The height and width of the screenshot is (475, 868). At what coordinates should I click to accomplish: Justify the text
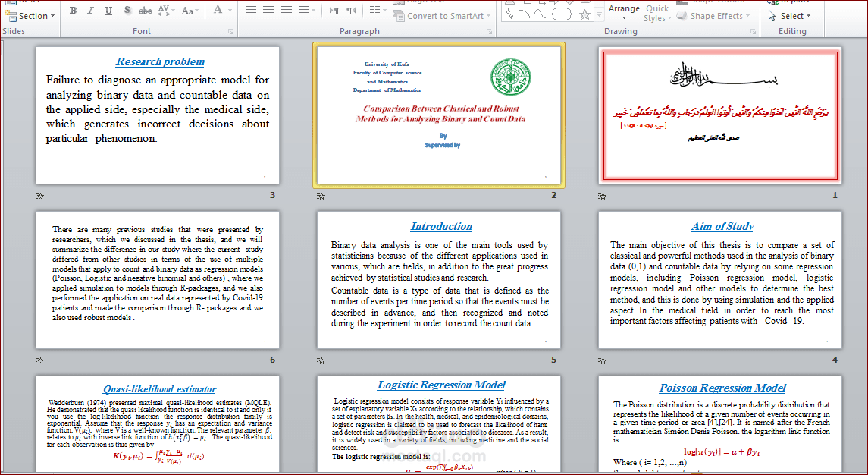[306, 10]
